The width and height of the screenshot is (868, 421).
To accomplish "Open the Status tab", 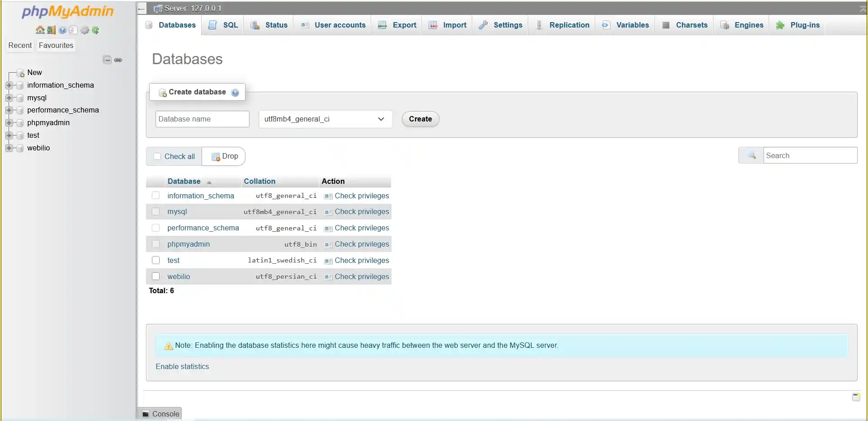I will [x=269, y=25].
